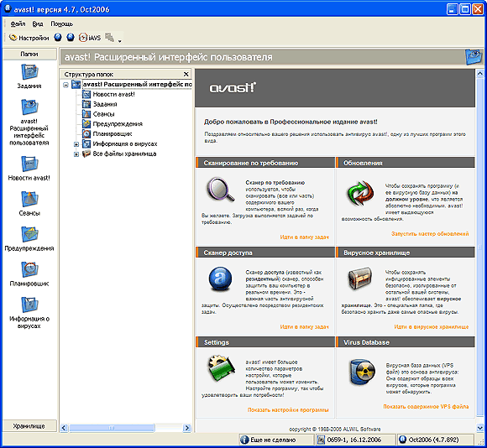Open the Настройки toolbar button
The image size is (487, 448).
[x=29, y=38]
